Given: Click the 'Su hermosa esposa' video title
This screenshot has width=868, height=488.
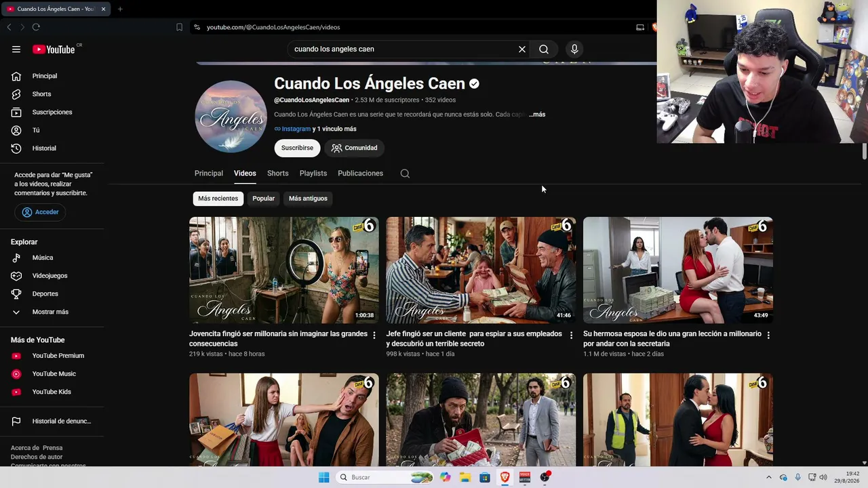Looking at the screenshot, I should coord(672,339).
